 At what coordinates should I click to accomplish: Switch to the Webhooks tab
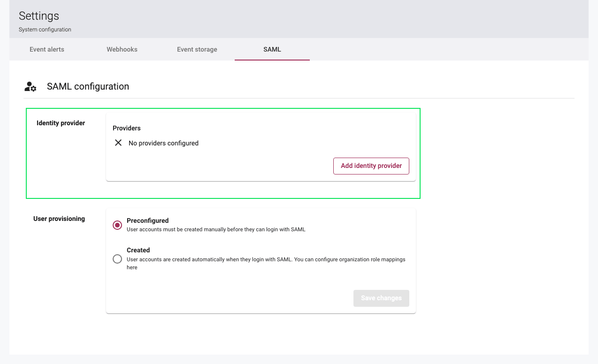(122, 49)
